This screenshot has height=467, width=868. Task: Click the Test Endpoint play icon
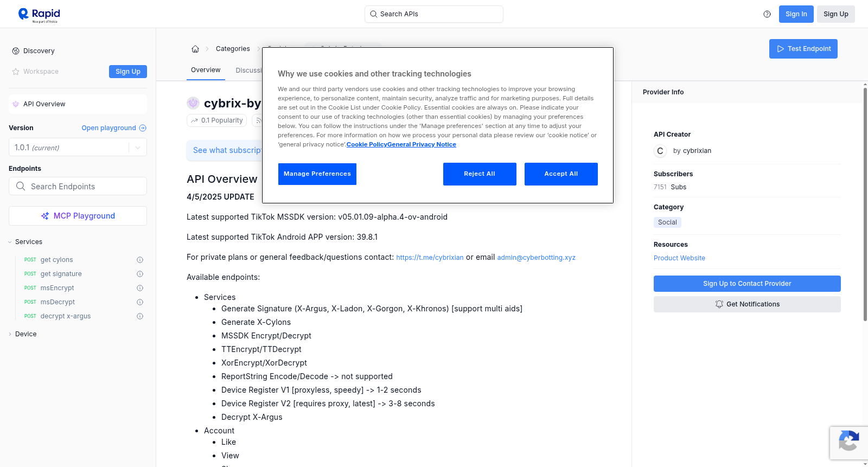[x=781, y=49]
